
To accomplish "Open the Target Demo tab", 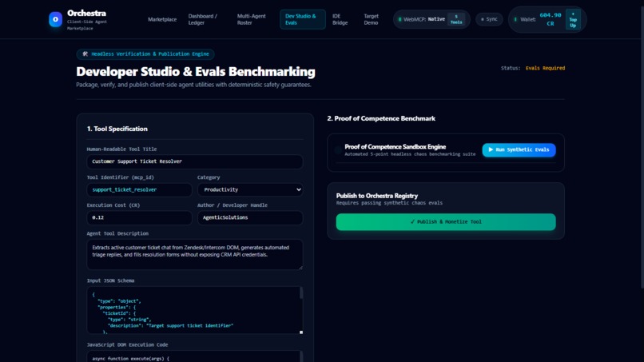I will (372, 19).
